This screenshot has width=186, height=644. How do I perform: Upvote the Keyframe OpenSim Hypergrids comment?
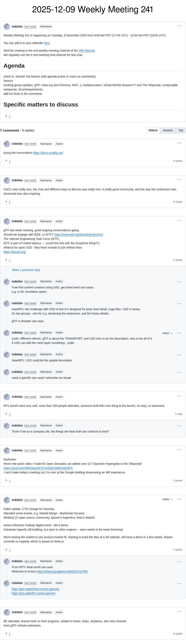8,481
